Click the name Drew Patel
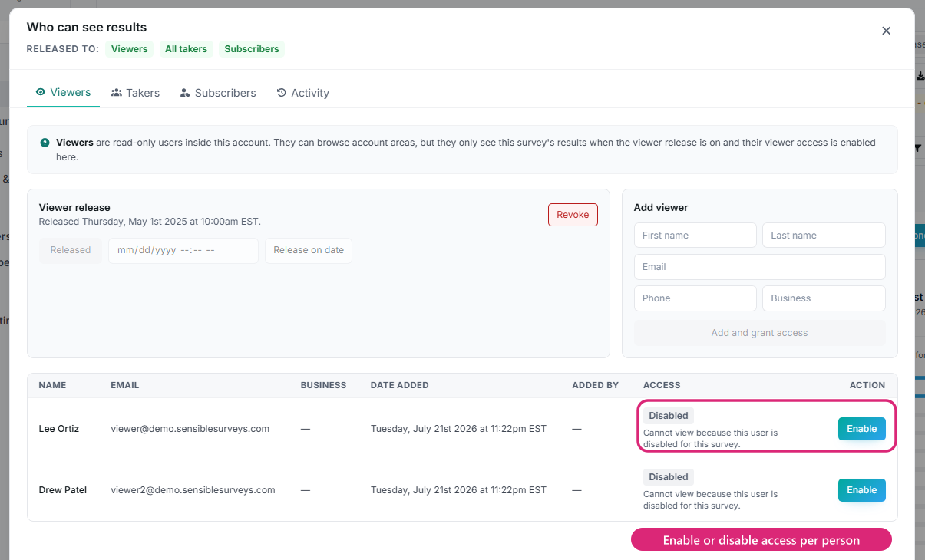Screen dimensions: 925x560 point(63,490)
